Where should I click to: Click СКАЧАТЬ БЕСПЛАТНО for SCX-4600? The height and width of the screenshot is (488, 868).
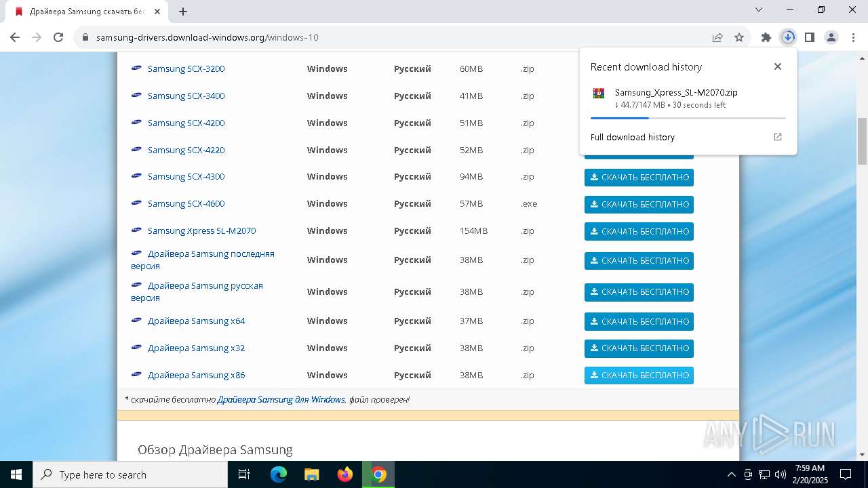(639, 204)
